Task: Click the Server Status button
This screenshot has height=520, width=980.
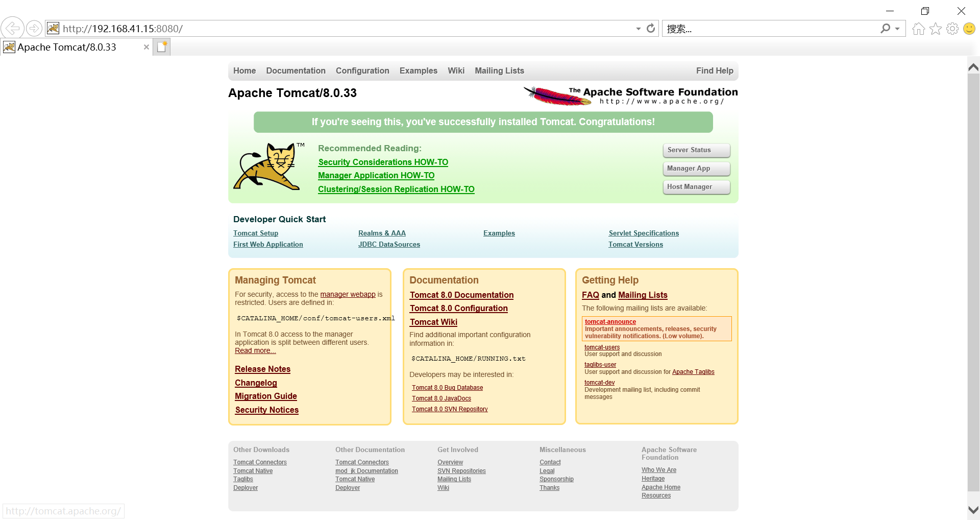Action: click(696, 150)
